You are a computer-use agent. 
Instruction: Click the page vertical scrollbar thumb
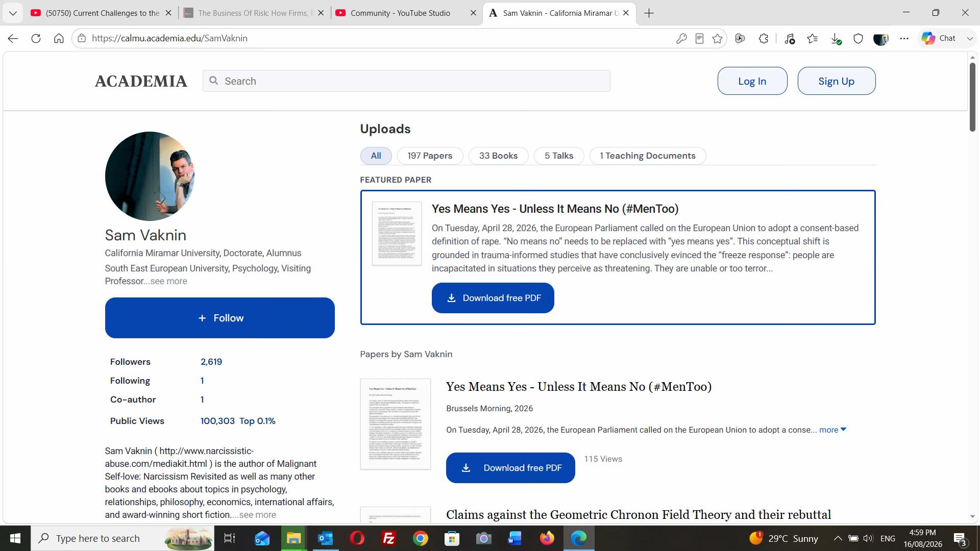click(x=972, y=97)
